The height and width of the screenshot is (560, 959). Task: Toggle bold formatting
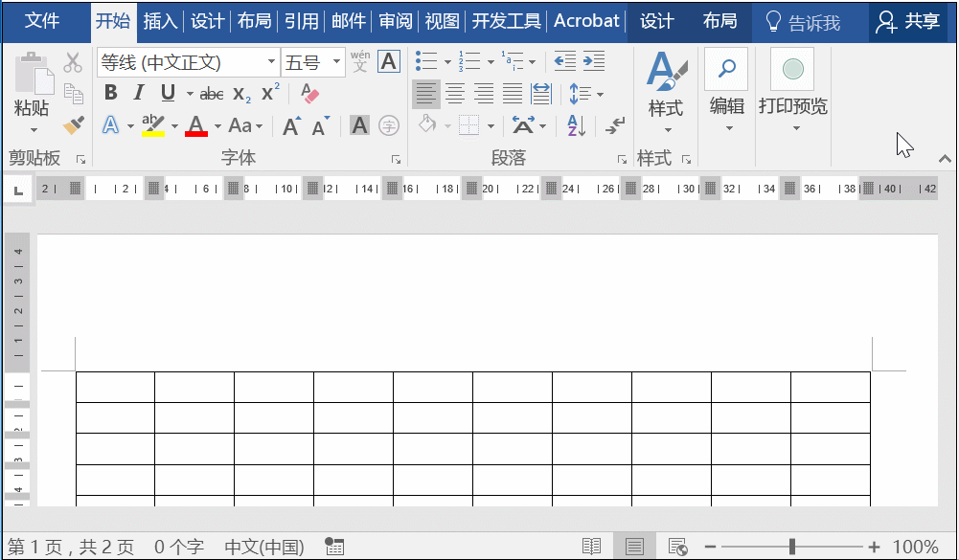click(x=109, y=93)
